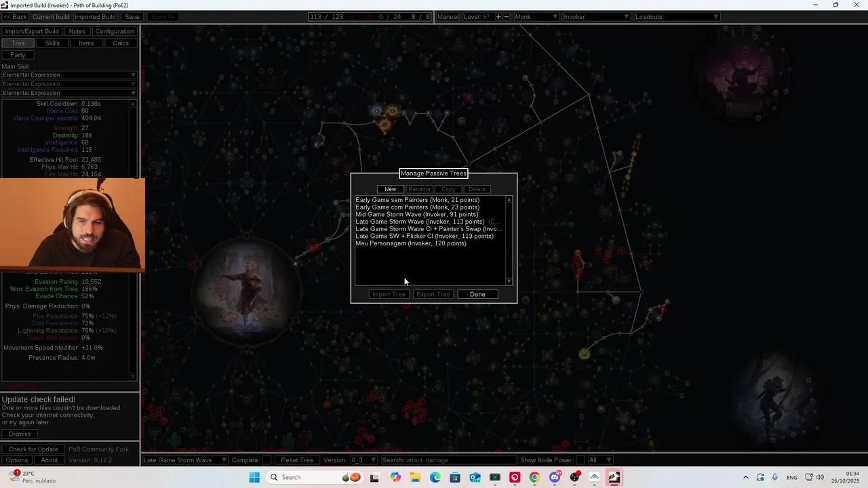Switch to the Tree tab

click(x=18, y=43)
